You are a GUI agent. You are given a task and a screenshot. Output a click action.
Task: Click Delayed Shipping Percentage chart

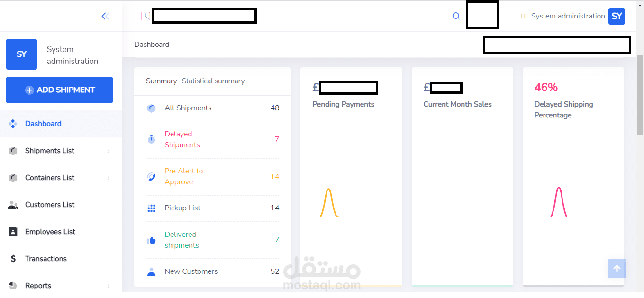click(571, 202)
